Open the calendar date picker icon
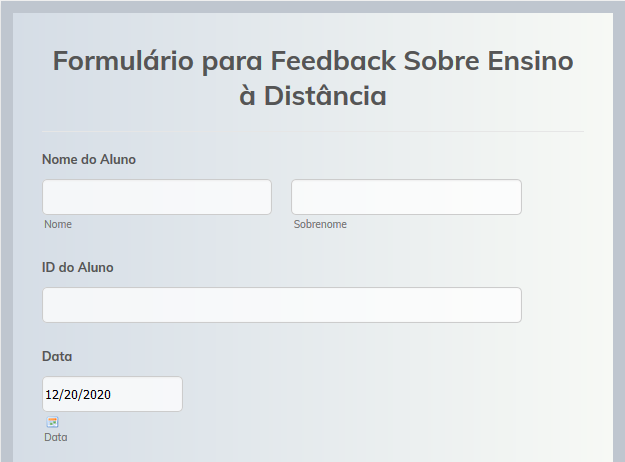The height and width of the screenshot is (462, 625). click(x=52, y=422)
